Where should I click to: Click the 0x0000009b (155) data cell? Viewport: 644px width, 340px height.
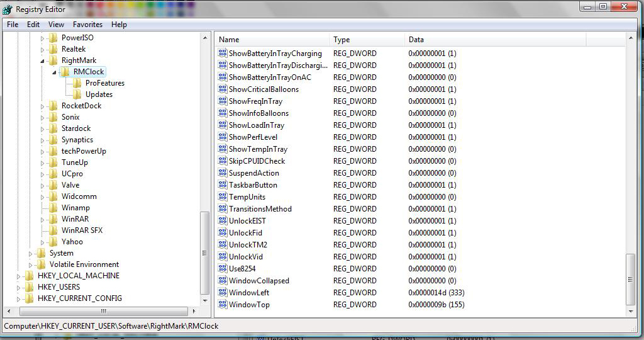click(436, 304)
